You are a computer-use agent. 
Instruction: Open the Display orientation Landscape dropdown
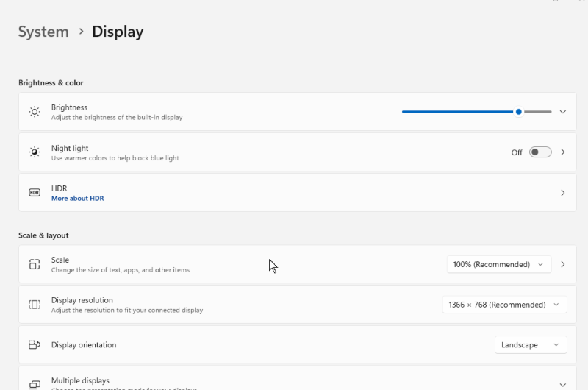[531, 344]
